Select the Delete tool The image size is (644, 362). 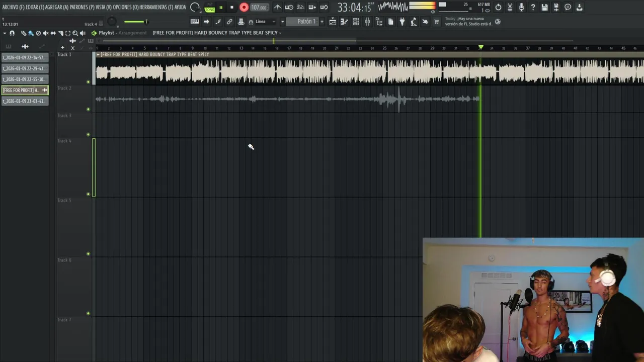coord(38,33)
